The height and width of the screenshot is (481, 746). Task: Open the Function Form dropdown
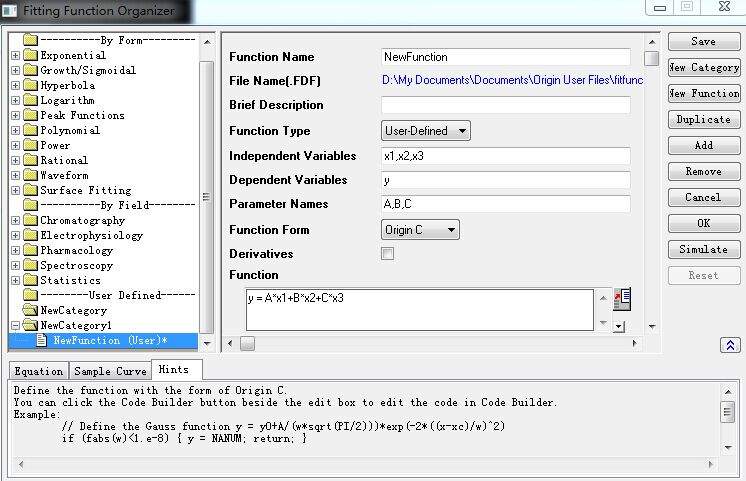pos(420,230)
